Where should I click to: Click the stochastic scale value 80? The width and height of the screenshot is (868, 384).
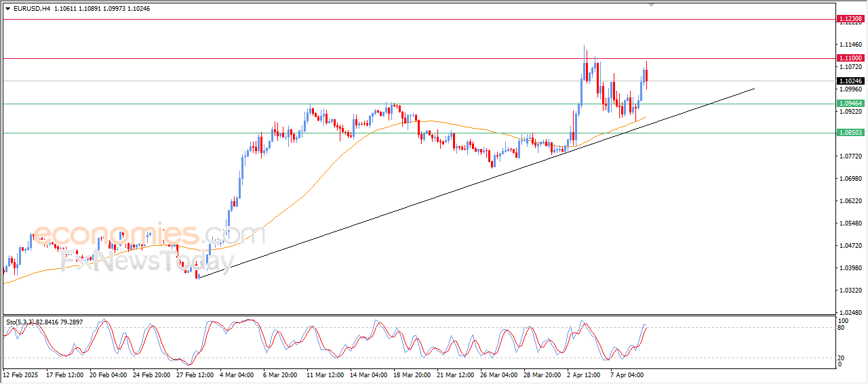(x=842, y=328)
